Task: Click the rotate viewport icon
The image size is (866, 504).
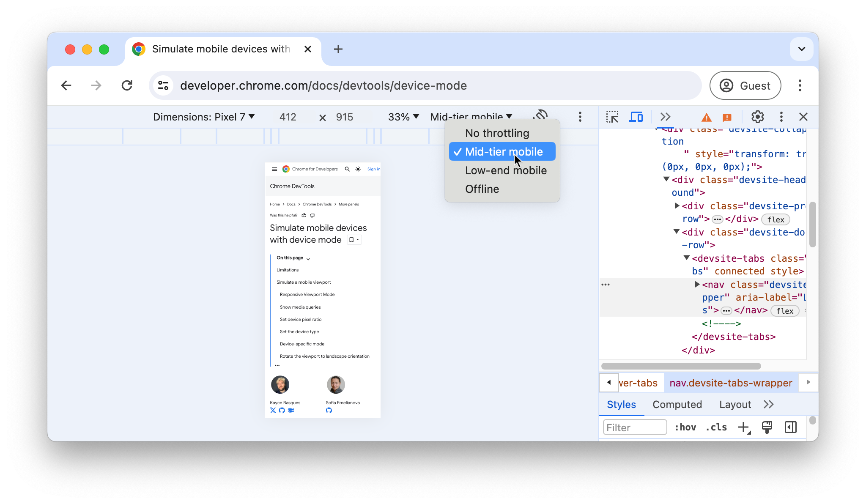Action: pos(540,116)
